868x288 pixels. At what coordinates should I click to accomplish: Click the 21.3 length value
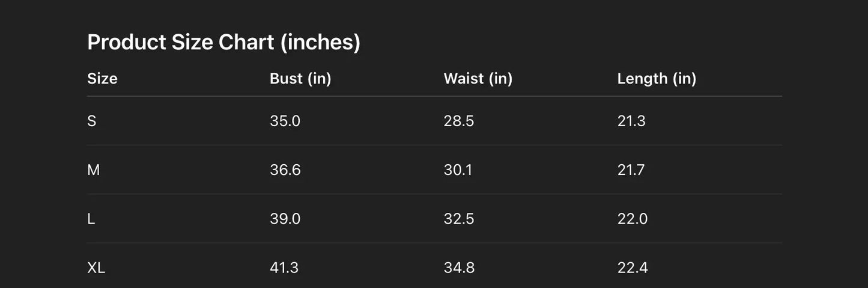tap(631, 121)
